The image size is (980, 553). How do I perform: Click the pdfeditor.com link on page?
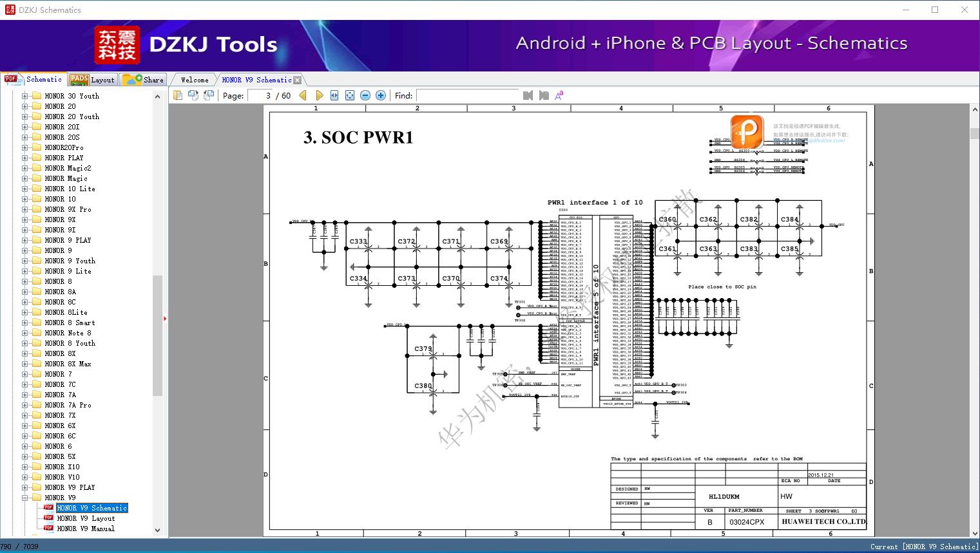(x=826, y=140)
